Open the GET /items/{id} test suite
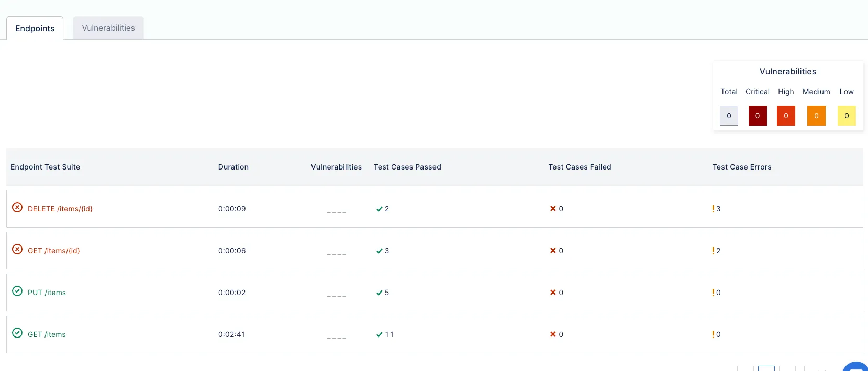The height and width of the screenshot is (371, 868). [x=54, y=251]
